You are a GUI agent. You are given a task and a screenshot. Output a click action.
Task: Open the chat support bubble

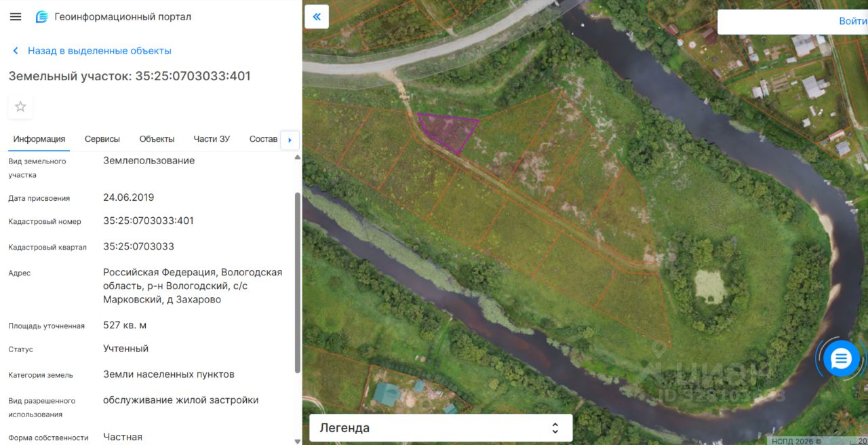click(841, 358)
